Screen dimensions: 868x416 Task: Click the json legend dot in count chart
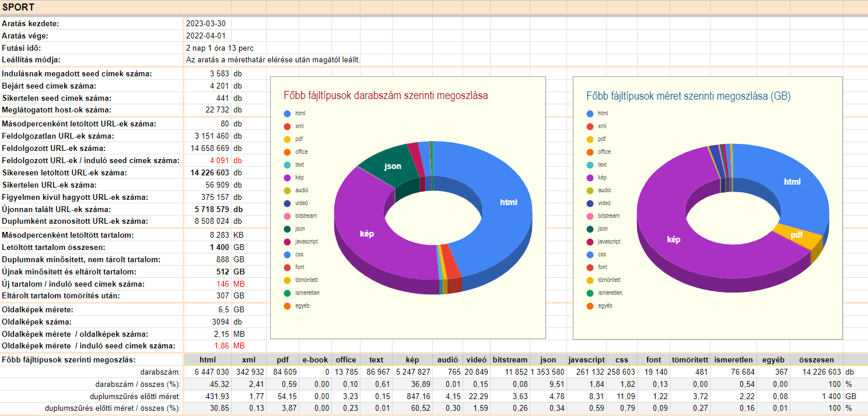click(x=287, y=229)
